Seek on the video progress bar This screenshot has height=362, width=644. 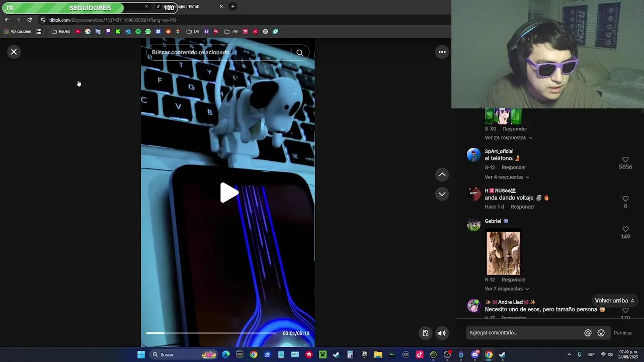[211, 333]
